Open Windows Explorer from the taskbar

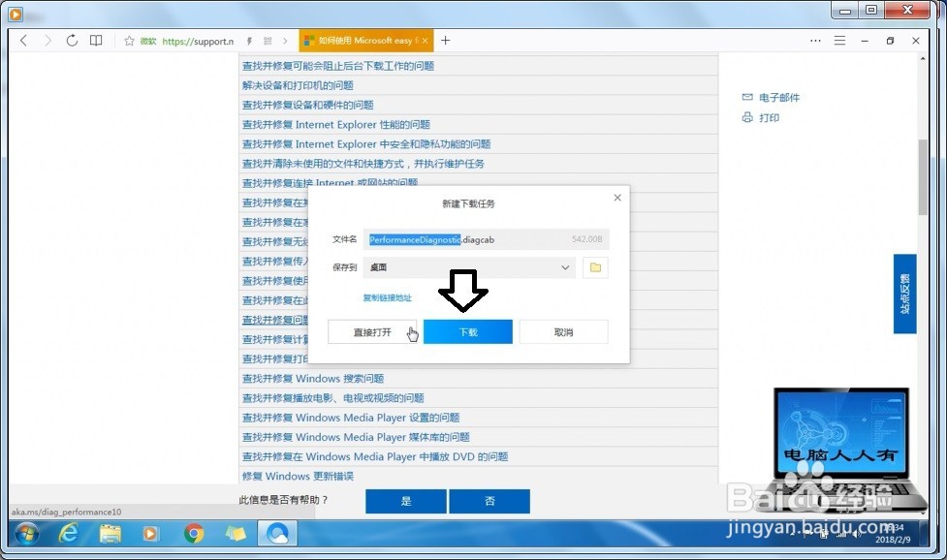(x=110, y=534)
